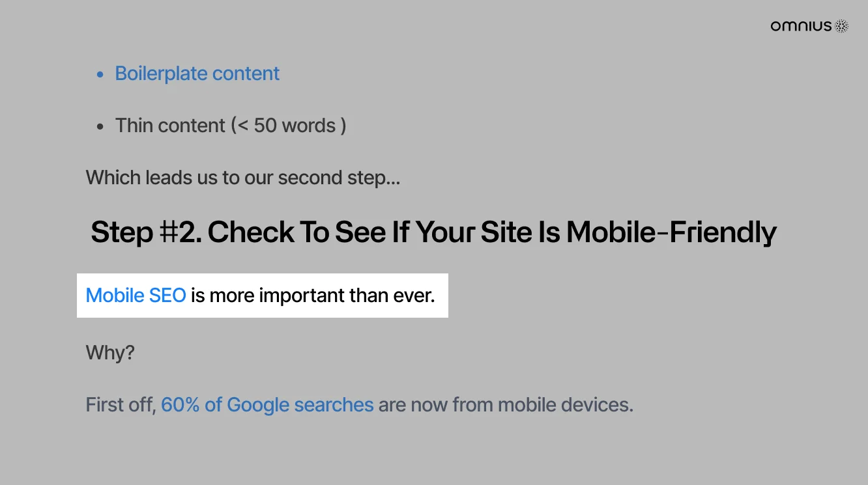Click the Thin content list item text
868x485 pixels.
tap(169, 126)
